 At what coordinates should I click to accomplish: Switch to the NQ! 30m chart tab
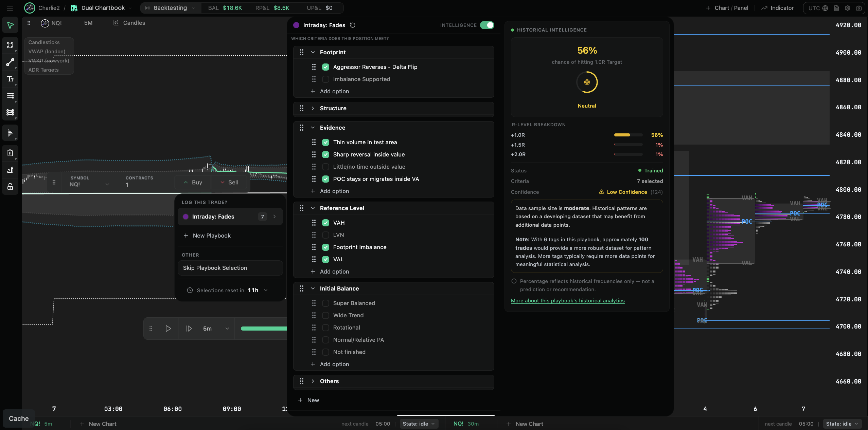466,424
